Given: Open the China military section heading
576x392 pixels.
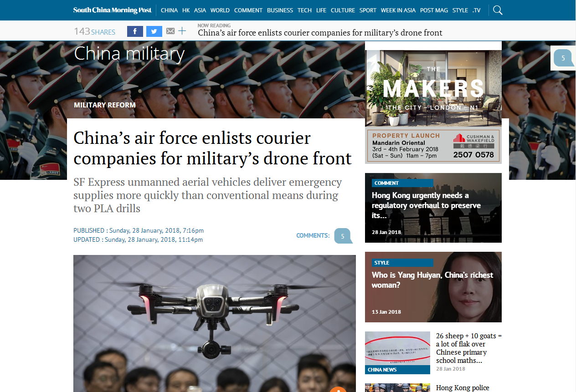Looking at the screenshot, I should click(x=129, y=54).
